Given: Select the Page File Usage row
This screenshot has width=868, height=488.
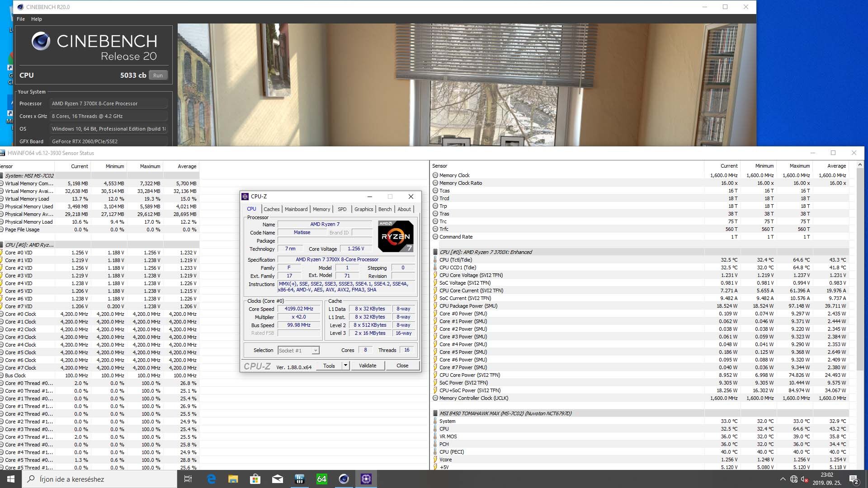Looking at the screenshot, I should click(x=99, y=230).
